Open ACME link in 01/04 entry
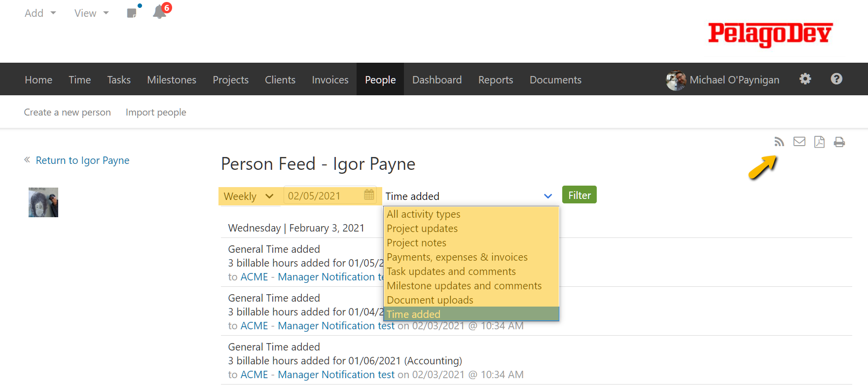 coord(254,326)
